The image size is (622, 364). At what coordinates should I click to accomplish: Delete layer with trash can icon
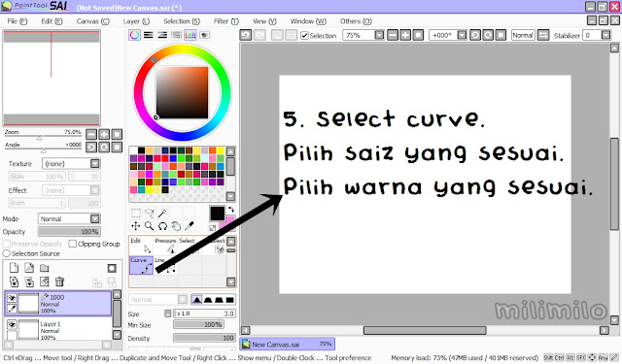pyautogui.click(x=59, y=281)
